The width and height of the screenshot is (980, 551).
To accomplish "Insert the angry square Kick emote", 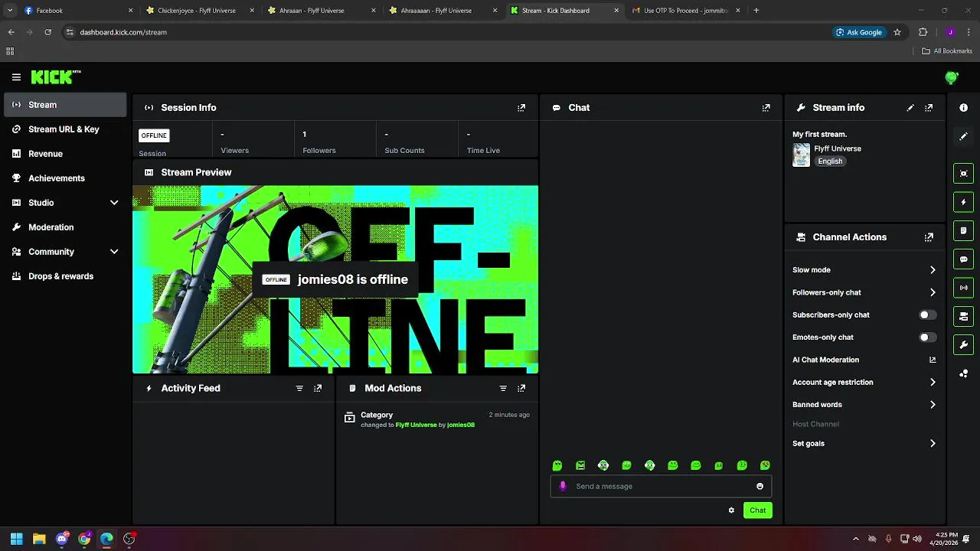I will [580, 465].
